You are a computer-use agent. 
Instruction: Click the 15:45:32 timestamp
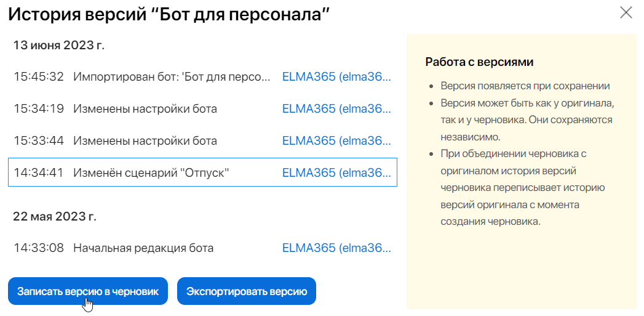[39, 77]
